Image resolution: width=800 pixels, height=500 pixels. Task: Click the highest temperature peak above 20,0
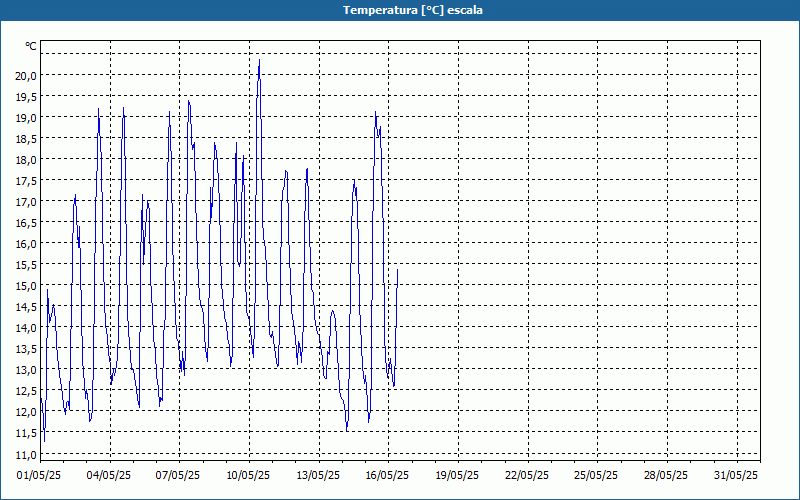pos(259,61)
